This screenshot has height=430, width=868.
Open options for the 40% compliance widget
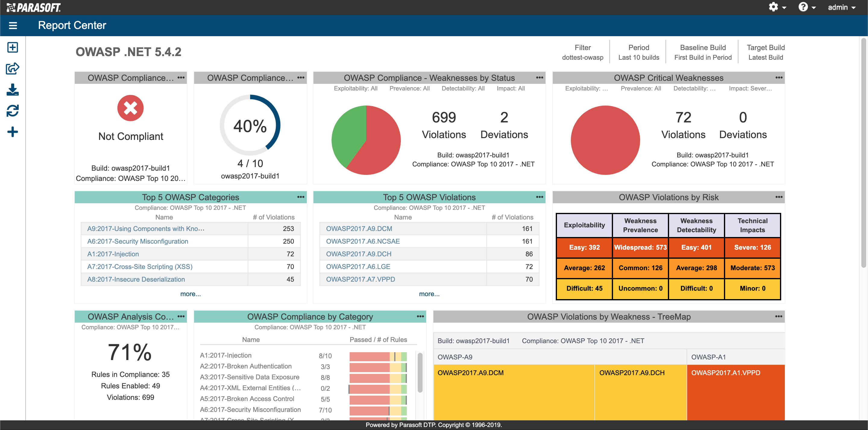[301, 77]
